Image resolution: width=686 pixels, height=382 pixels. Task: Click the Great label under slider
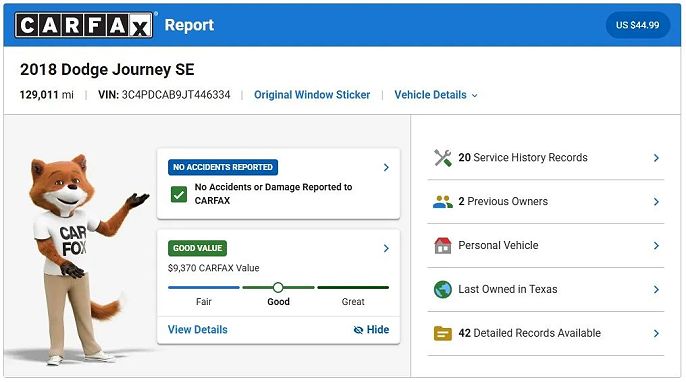353,301
